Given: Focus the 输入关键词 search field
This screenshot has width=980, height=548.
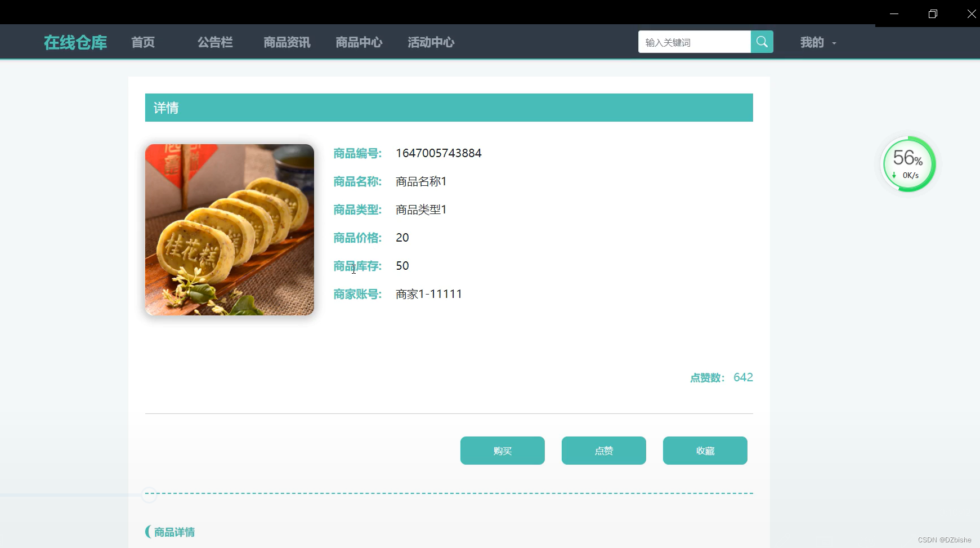Looking at the screenshot, I should coord(695,42).
